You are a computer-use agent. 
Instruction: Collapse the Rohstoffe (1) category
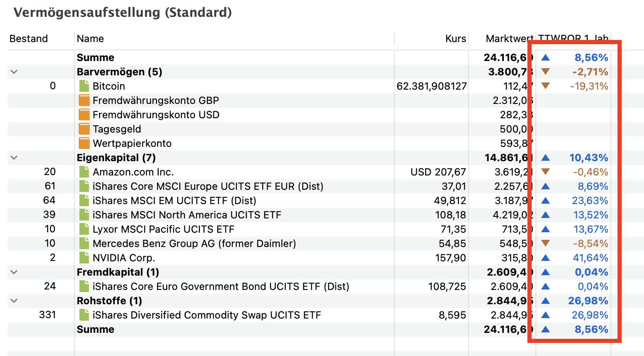[x=14, y=301]
